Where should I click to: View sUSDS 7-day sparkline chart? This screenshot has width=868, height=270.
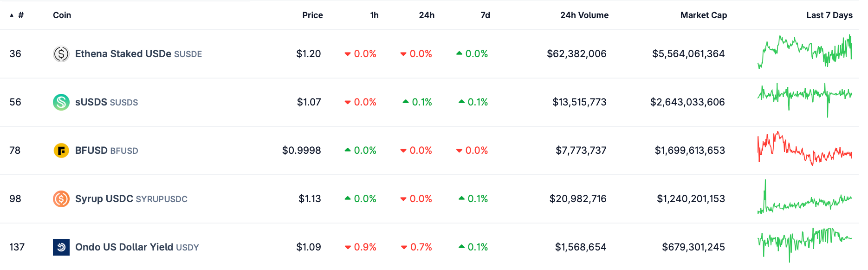tap(804, 99)
